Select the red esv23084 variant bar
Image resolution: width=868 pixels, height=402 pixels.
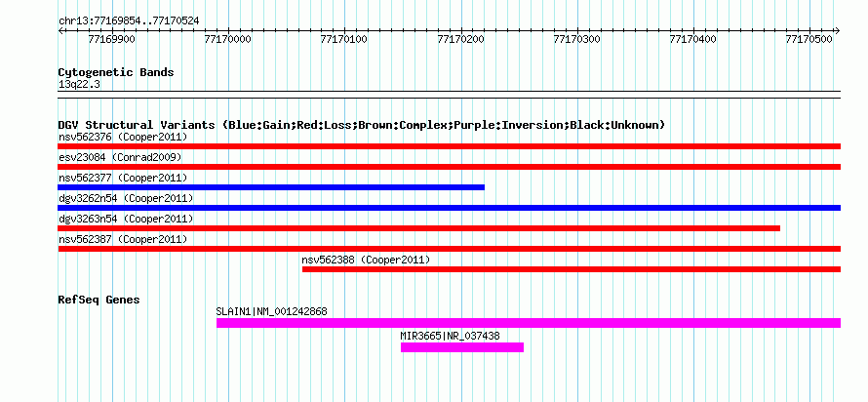click(x=449, y=167)
